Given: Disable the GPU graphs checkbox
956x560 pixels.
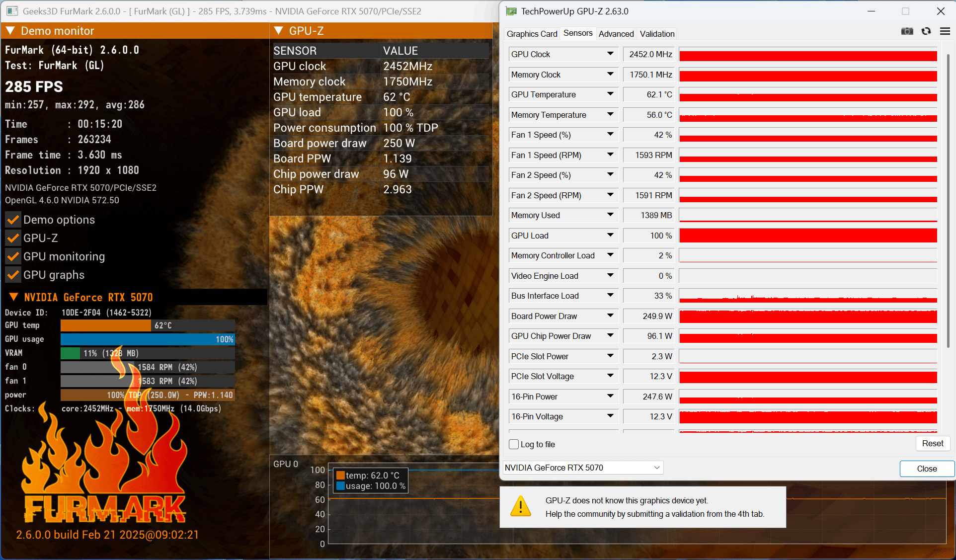Looking at the screenshot, I should (x=13, y=275).
